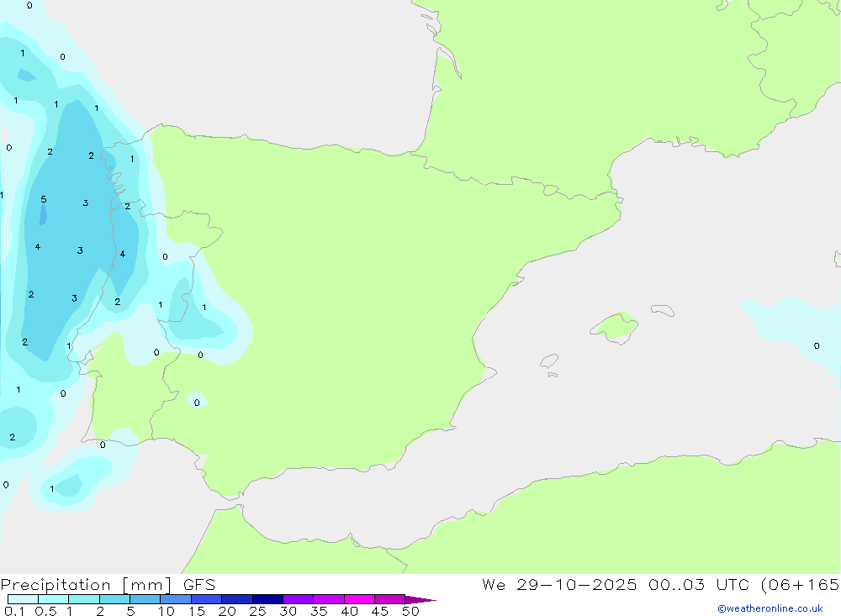Choose the 25–30 mm dark blue legend box
Screen dimensions: 841x616
coord(267,599)
